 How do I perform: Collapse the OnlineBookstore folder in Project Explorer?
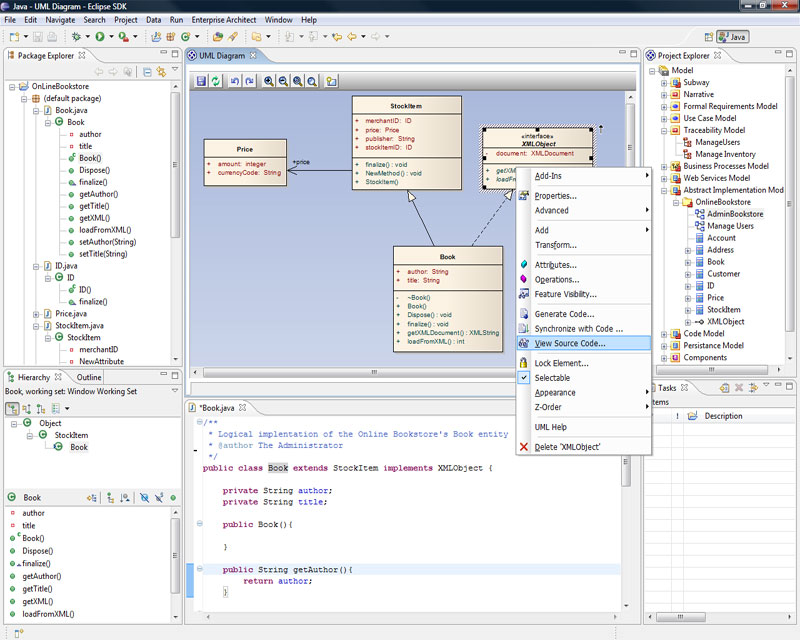point(674,202)
